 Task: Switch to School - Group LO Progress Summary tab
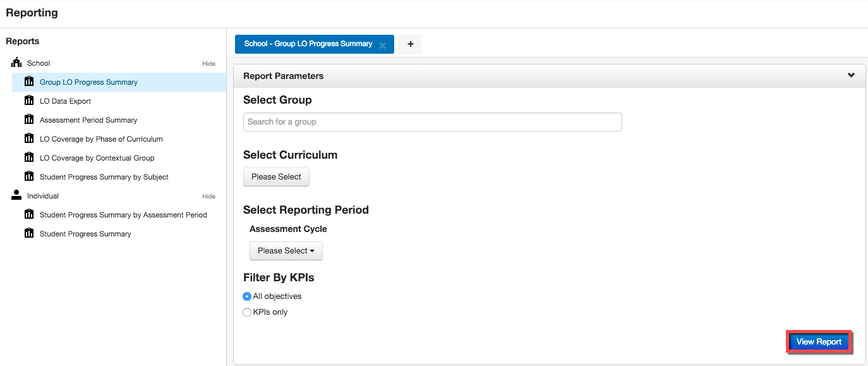tap(308, 44)
